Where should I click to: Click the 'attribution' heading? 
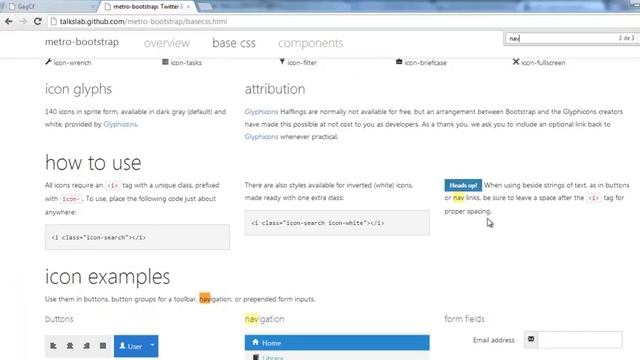coord(275,89)
